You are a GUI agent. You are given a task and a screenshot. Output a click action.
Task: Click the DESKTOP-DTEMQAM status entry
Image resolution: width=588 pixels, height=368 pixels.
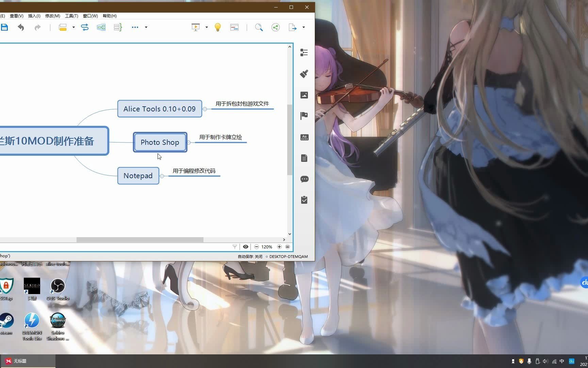point(289,257)
